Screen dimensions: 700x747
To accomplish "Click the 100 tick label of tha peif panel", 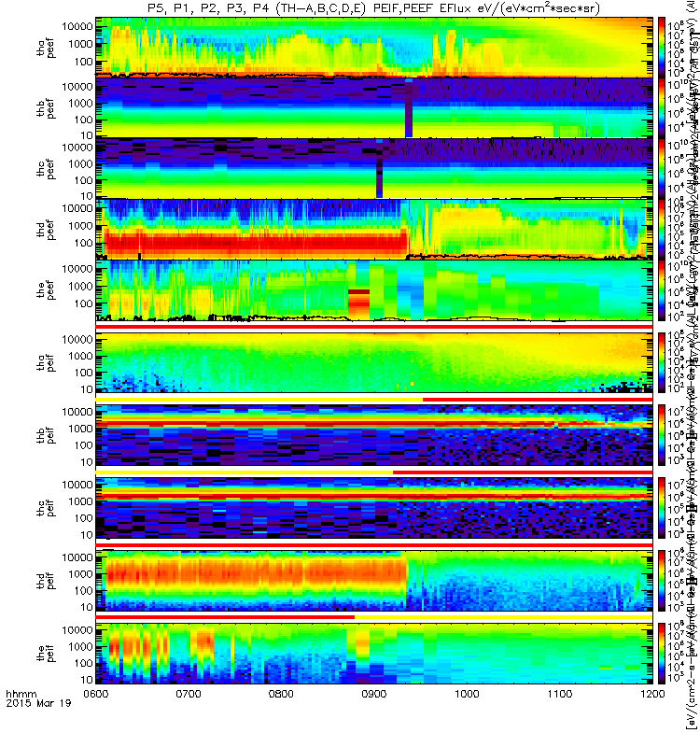I will pyautogui.click(x=83, y=373).
